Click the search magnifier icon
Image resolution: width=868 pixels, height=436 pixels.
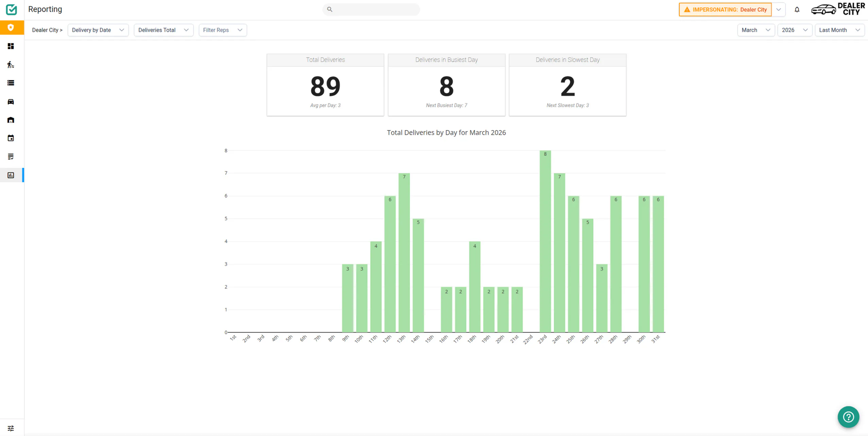(330, 10)
